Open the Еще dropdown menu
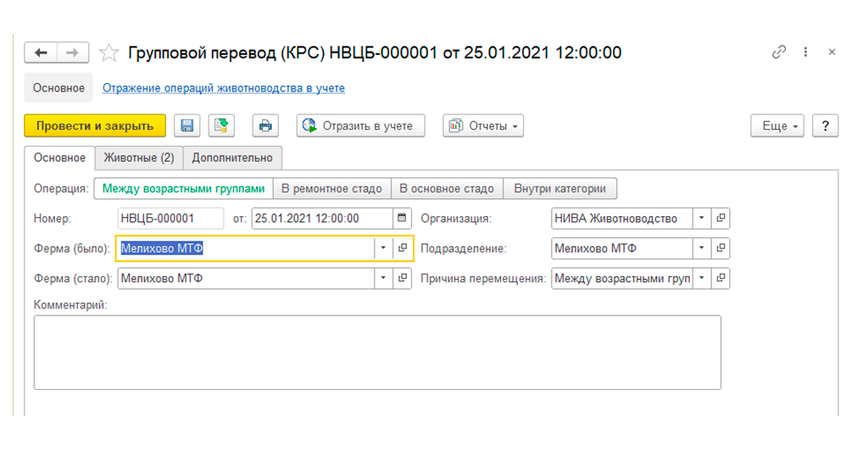The height and width of the screenshot is (451, 868). tap(777, 125)
